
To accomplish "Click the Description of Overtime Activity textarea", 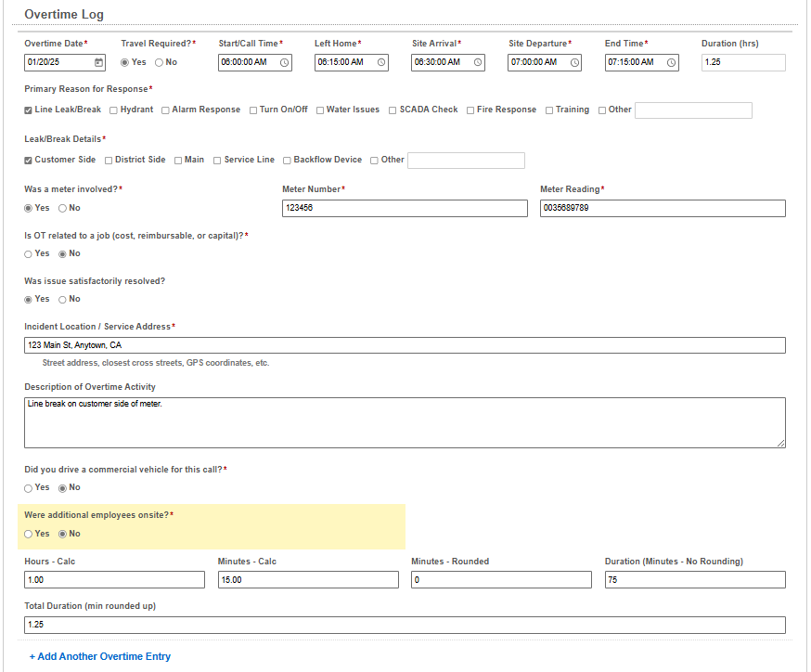I will (405, 423).
